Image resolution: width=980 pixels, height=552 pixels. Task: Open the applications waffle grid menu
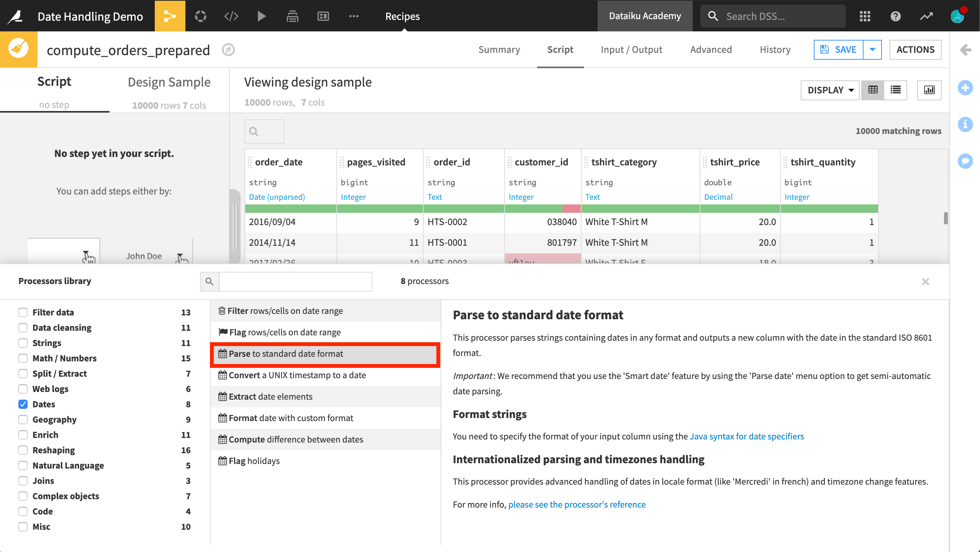click(865, 16)
